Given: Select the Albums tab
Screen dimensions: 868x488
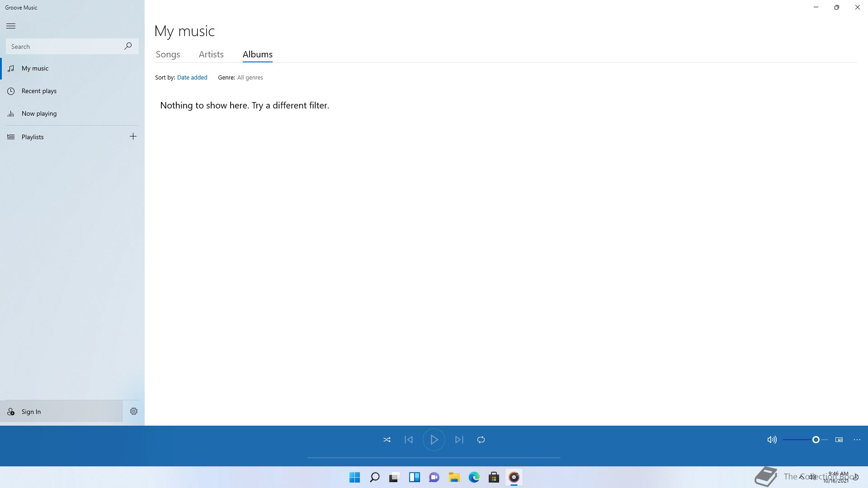Looking at the screenshot, I should [257, 54].
